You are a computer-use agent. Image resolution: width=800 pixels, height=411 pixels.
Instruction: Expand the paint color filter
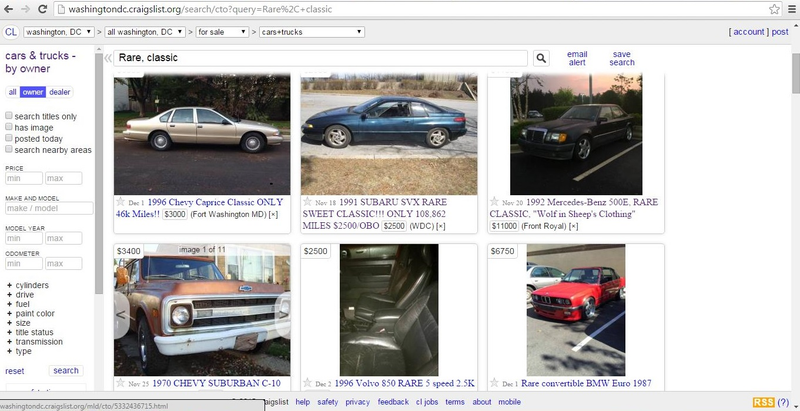[x=30, y=314]
